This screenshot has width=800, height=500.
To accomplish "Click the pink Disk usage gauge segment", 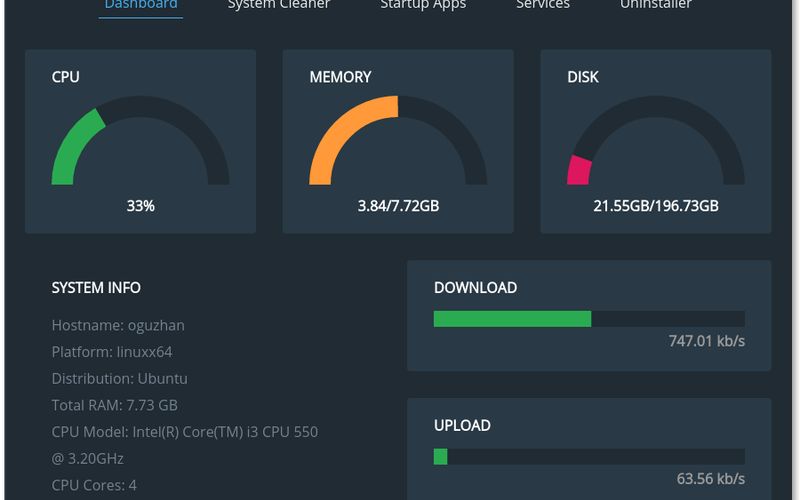I will 579,171.
